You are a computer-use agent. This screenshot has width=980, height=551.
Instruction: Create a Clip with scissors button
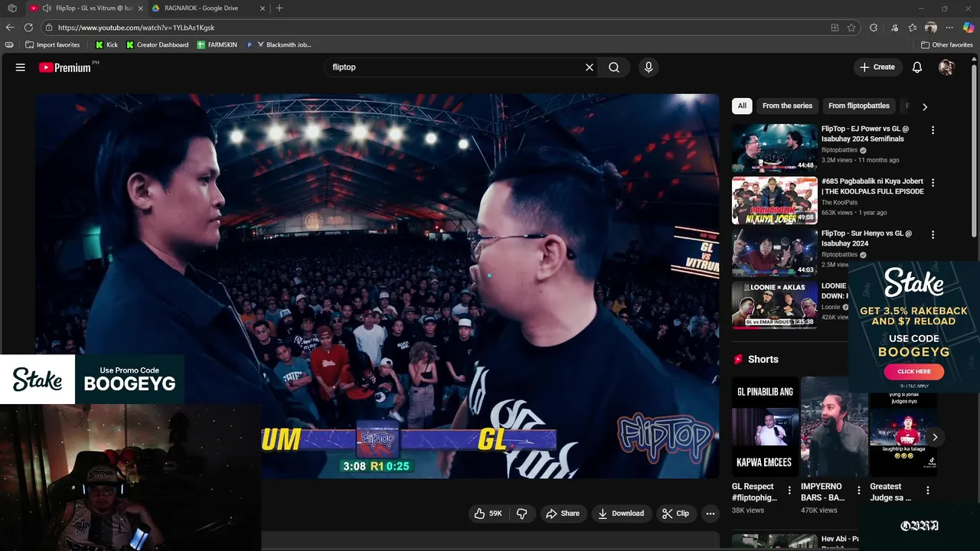[x=675, y=514]
